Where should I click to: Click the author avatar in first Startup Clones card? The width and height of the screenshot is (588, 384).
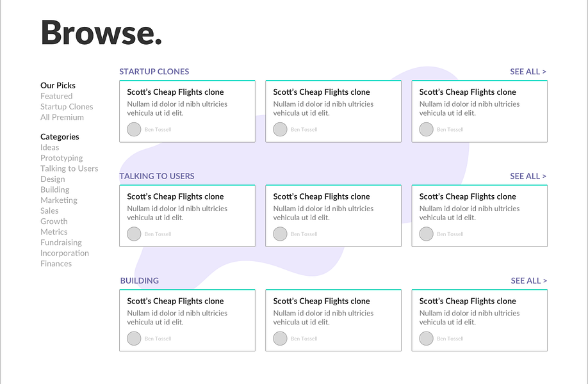[x=134, y=129]
